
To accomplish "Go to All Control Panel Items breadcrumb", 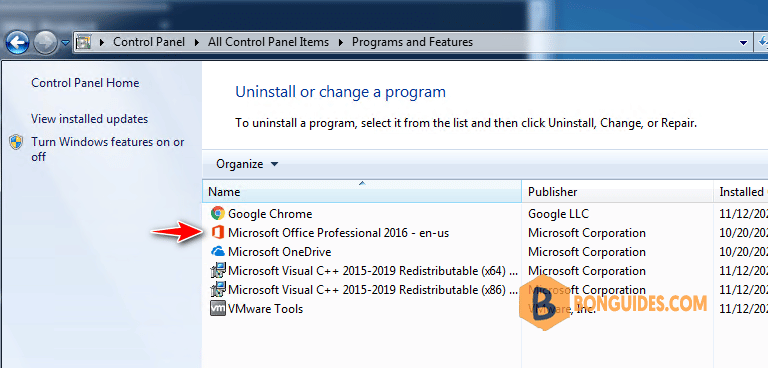I will click(268, 42).
